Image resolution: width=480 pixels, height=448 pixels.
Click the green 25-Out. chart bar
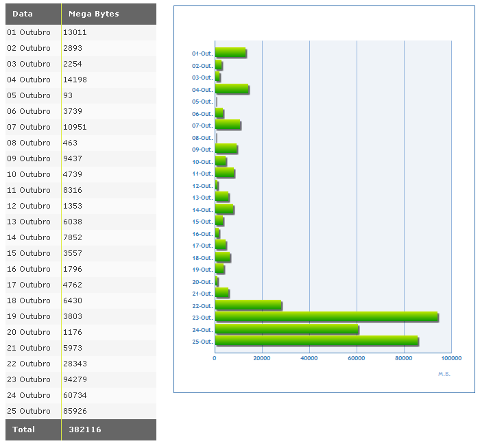click(x=317, y=341)
